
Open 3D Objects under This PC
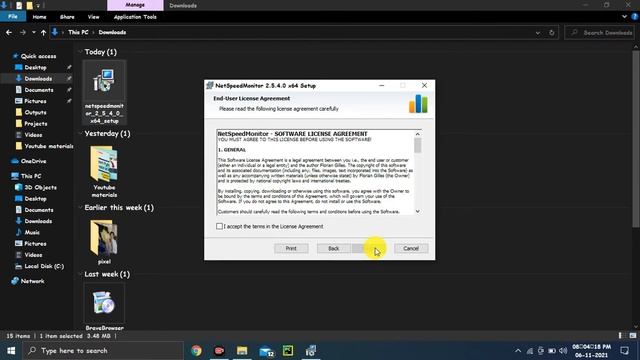40,187
